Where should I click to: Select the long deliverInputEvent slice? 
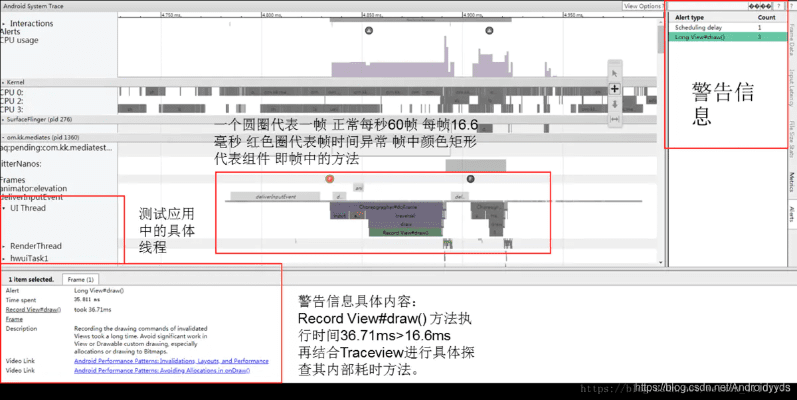pos(275,196)
